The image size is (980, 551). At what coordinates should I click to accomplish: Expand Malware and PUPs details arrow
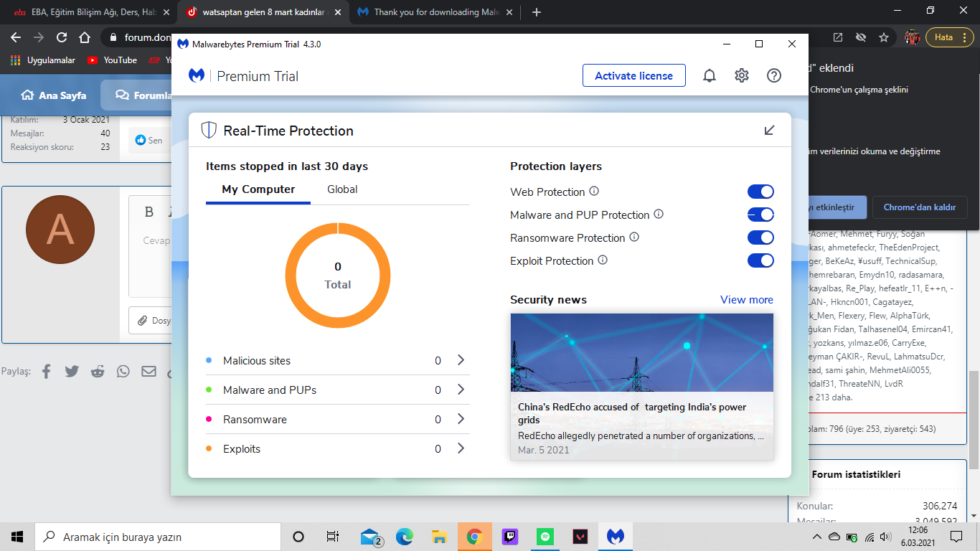461,390
